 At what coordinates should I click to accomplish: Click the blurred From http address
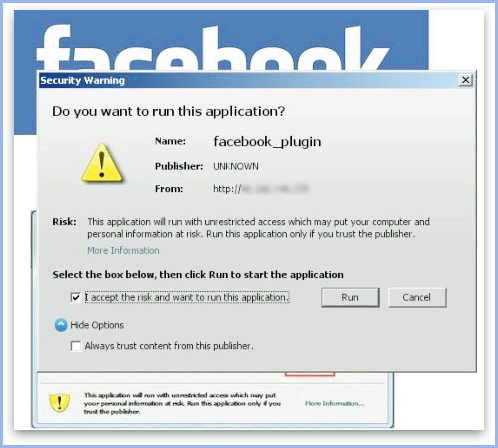261,189
